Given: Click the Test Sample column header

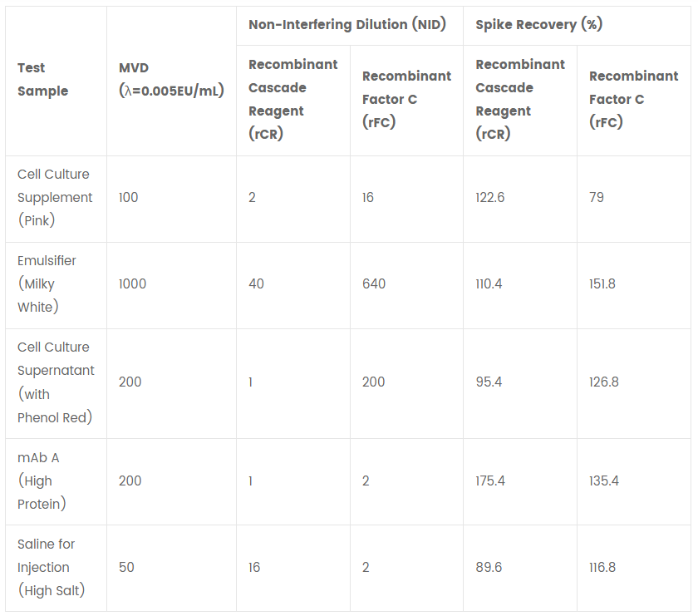Looking at the screenshot, I should 42,79.
